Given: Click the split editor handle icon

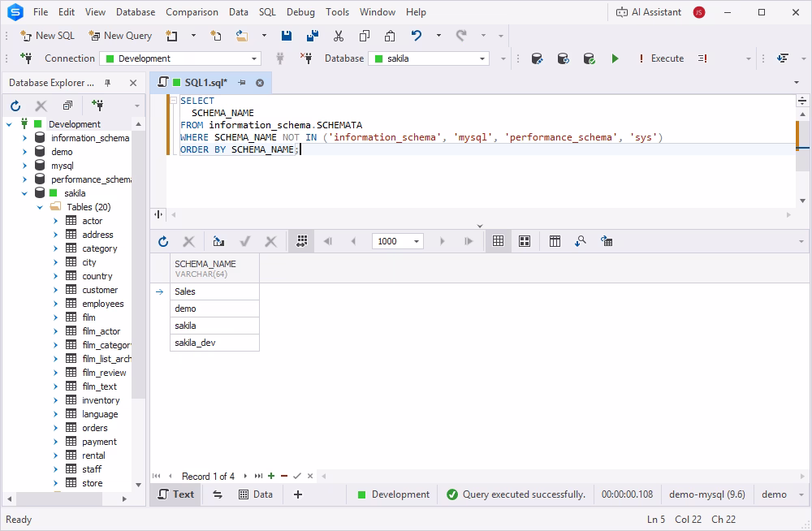Looking at the screenshot, I should pyautogui.click(x=158, y=214).
